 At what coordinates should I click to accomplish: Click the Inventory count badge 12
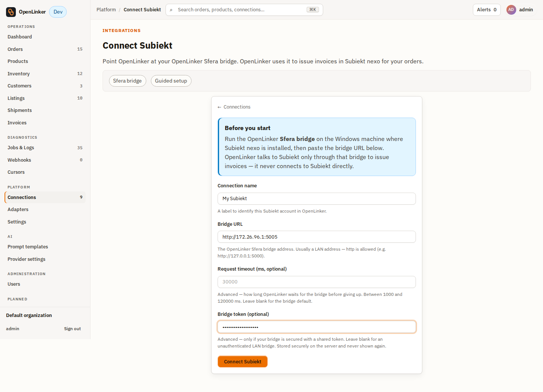click(80, 74)
